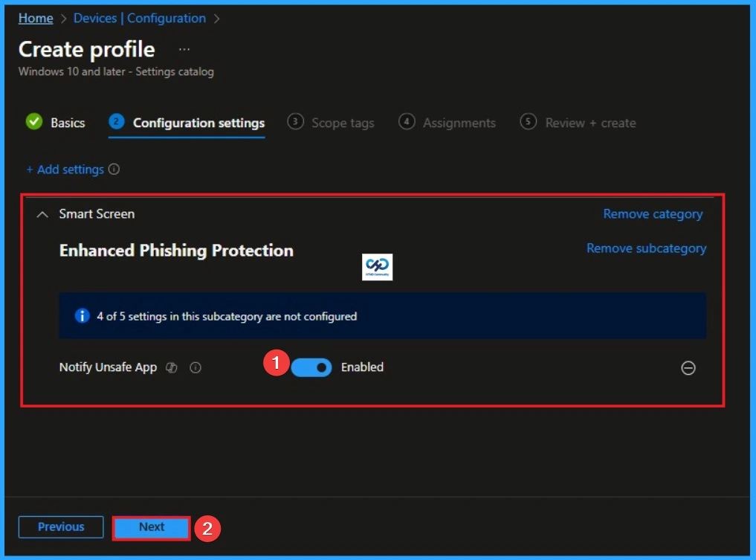Click the info icon beside Notify Unsafe App
Image resolution: width=756 pixels, height=560 pixels.
196,367
